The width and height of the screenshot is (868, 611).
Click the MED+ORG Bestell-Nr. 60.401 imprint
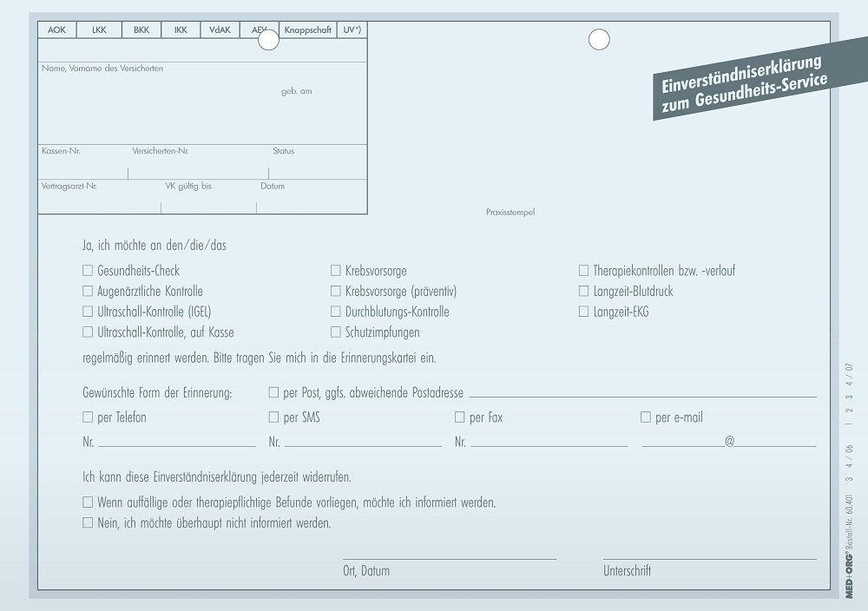(850, 546)
